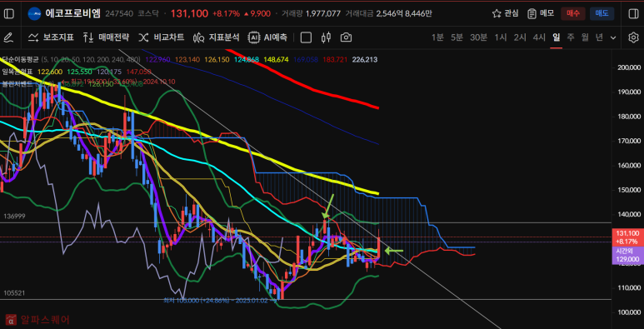The height and width of the screenshot is (329, 644).
Task: Open 메모 memo note
Action: pos(541,13)
